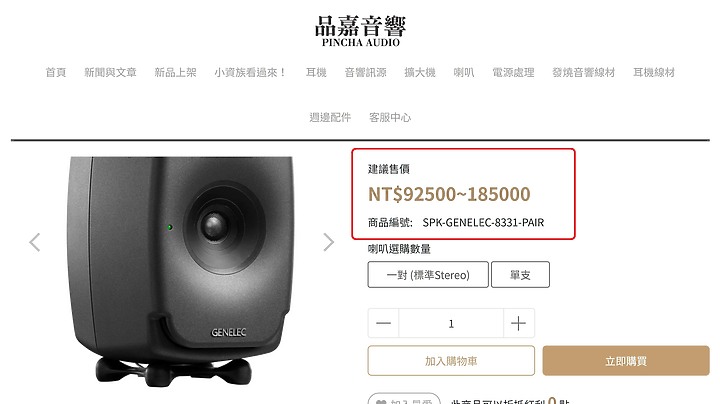Image resolution: width=720 pixels, height=404 pixels.
Task: Open the 客服中心 link
Action: [390, 118]
